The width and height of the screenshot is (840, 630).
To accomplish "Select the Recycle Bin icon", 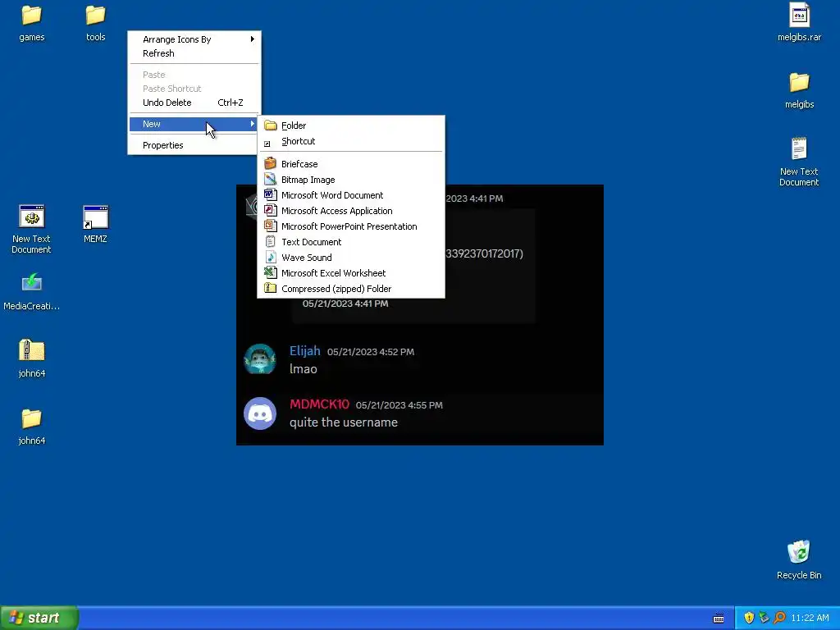I will point(799,552).
